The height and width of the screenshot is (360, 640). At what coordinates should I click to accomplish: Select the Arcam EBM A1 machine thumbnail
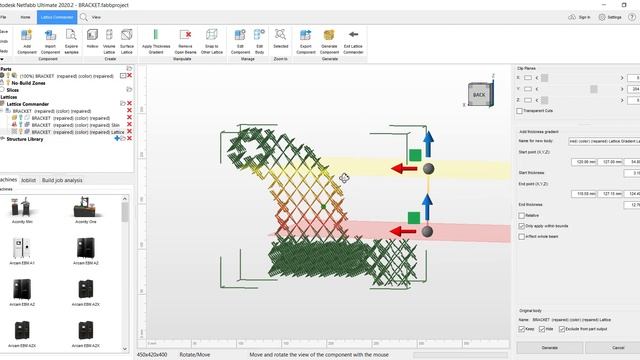tap(22, 248)
